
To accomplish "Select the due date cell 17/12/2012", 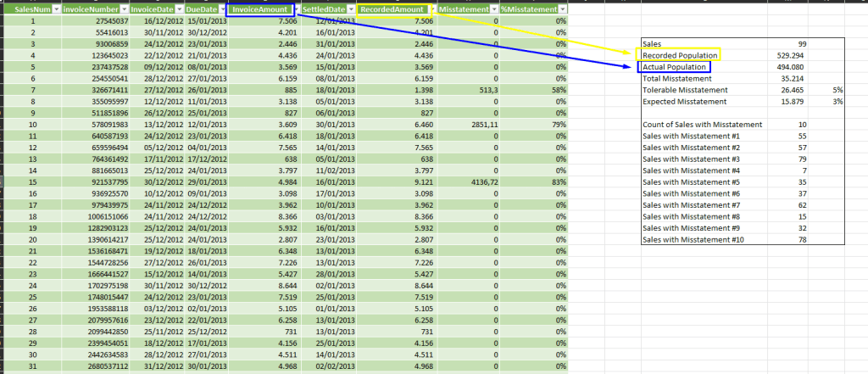I will click(207, 159).
